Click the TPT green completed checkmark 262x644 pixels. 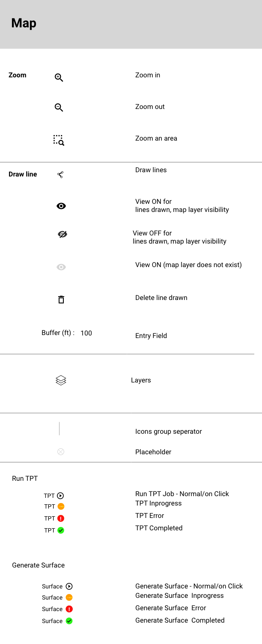coord(61,530)
